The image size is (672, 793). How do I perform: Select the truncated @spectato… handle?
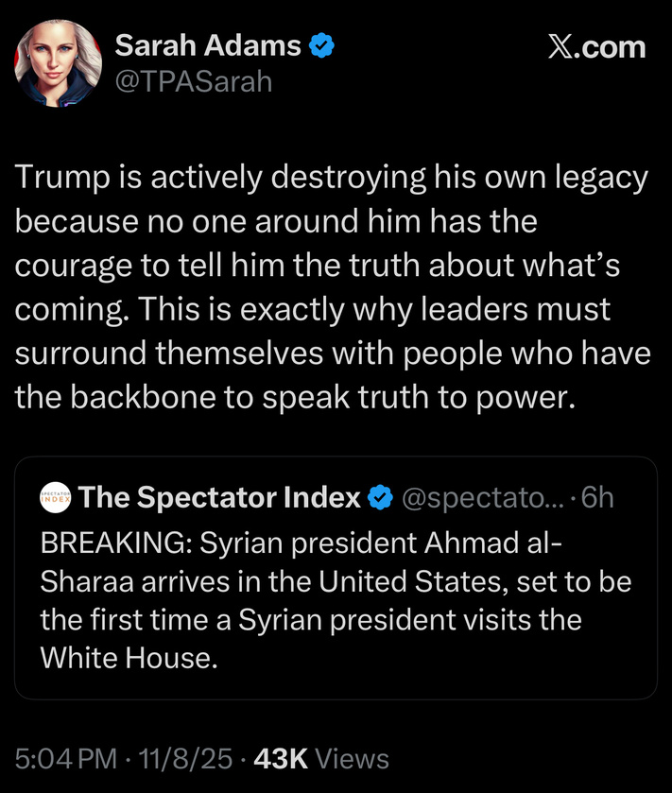coord(484,497)
